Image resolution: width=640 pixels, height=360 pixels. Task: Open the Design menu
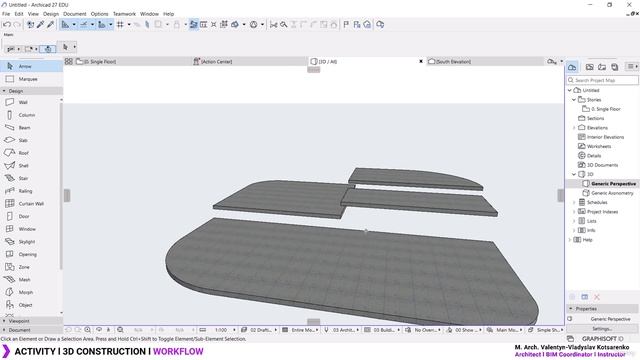[x=51, y=14]
